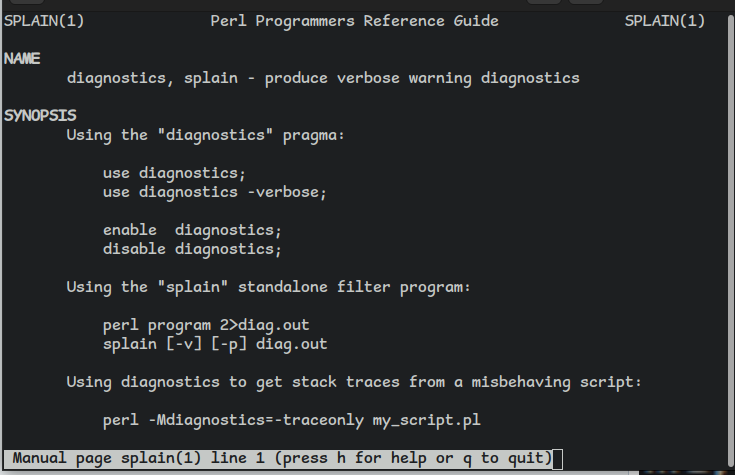Click the Perl Programmers Reference Guide title
735x475 pixels.
click(354, 21)
